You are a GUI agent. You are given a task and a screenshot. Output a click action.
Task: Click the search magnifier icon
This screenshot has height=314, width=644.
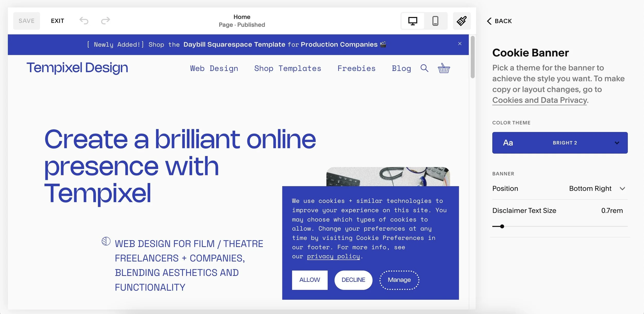pyautogui.click(x=424, y=68)
